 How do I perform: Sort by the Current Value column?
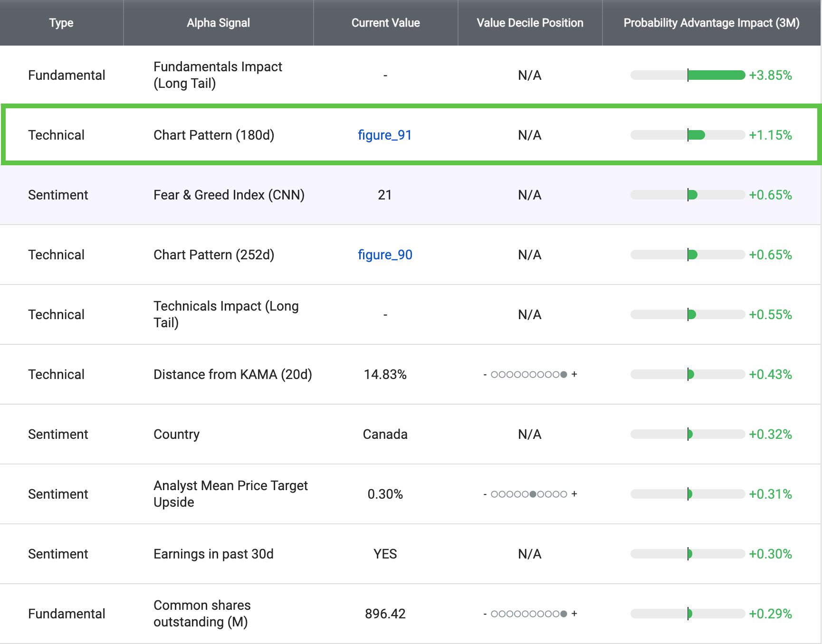[x=385, y=22]
